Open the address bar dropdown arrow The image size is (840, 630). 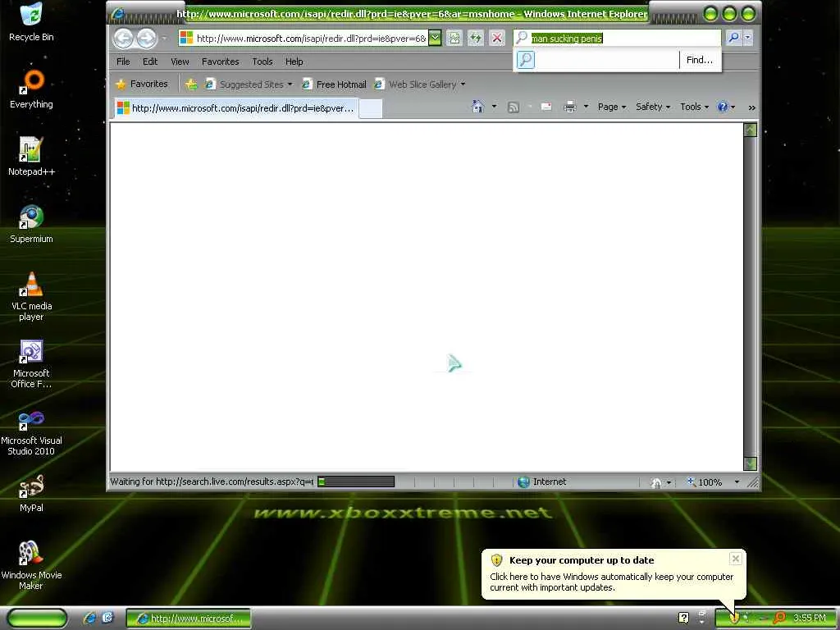(x=435, y=38)
